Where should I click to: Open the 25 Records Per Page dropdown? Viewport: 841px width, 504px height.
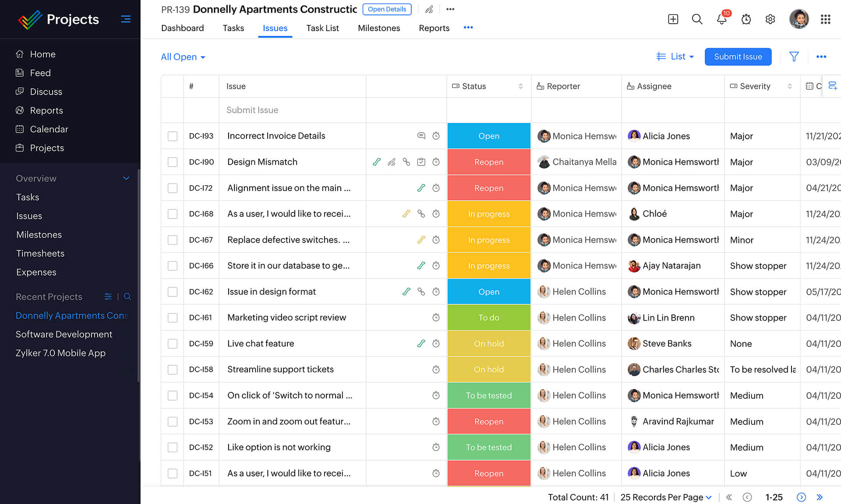pyautogui.click(x=665, y=497)
